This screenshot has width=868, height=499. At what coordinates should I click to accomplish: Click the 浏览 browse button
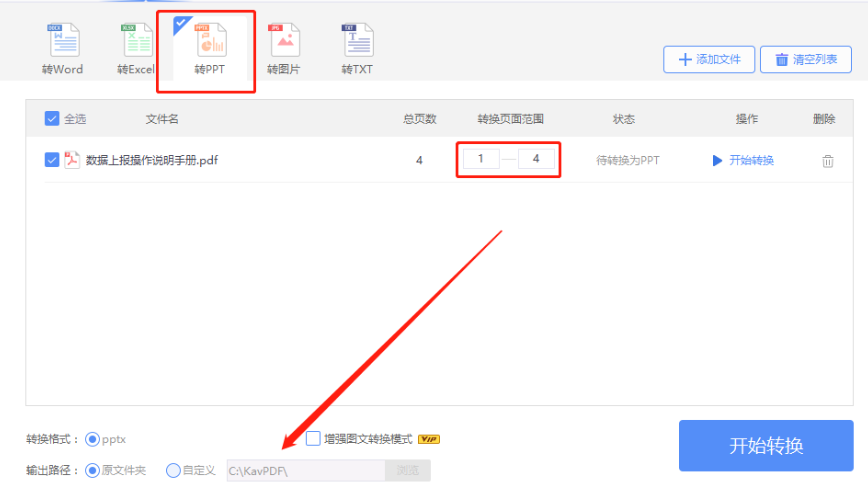pyautogui.click(x=408, y=471)
